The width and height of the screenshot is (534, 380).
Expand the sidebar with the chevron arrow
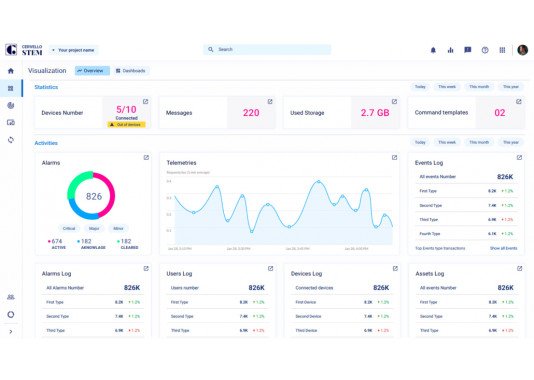point(11,332)
